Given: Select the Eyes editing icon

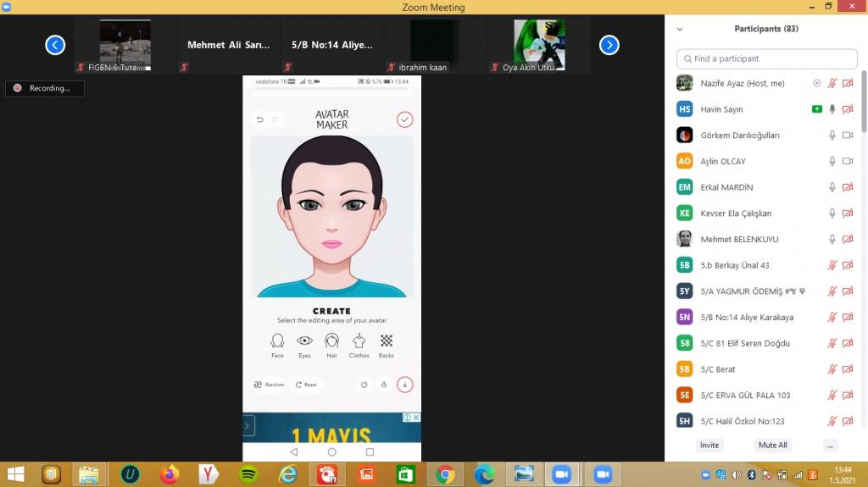Looking at the screenshot, I should tap(304, 344).
